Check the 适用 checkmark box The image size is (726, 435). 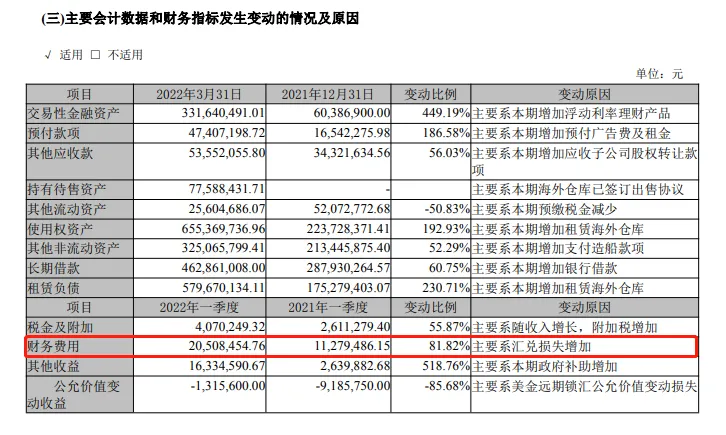(x=48, y=55)
